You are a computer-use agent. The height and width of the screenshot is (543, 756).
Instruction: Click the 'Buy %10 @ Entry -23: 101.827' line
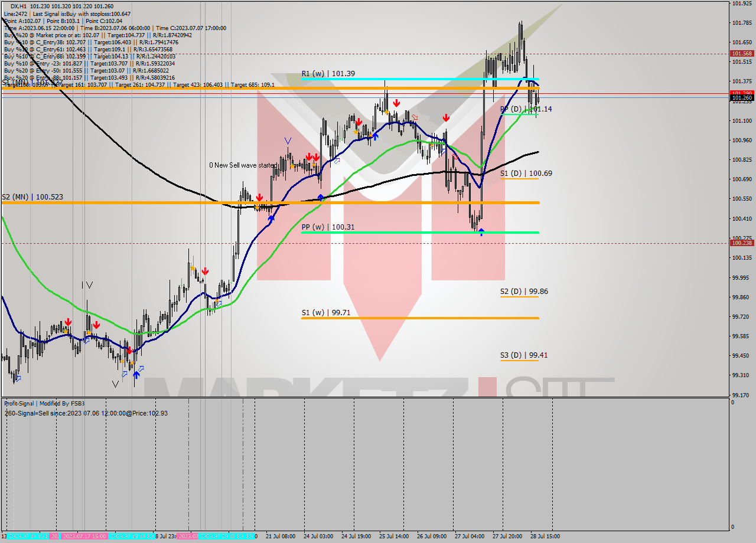89,63
